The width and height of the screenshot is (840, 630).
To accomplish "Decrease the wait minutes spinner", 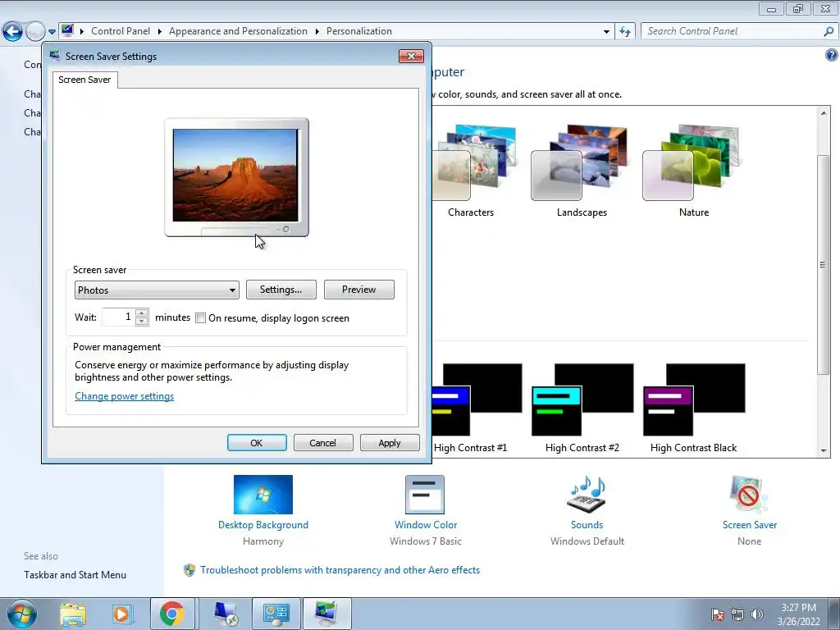I will (141, 322).
